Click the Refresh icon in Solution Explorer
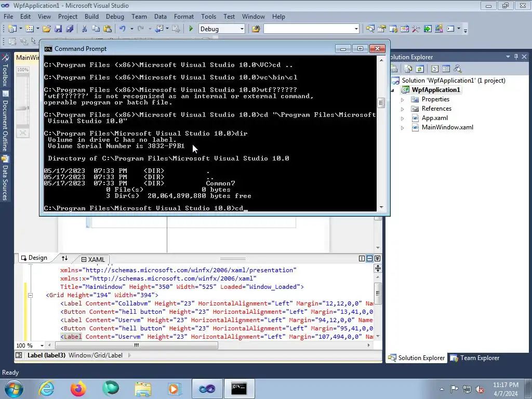 click(420, 69)
